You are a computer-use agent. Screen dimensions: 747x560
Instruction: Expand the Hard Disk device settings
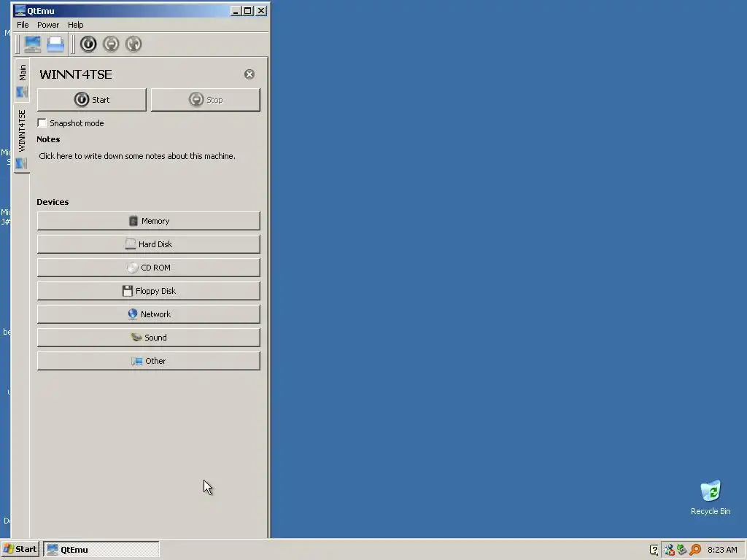(x=149, y=244)
